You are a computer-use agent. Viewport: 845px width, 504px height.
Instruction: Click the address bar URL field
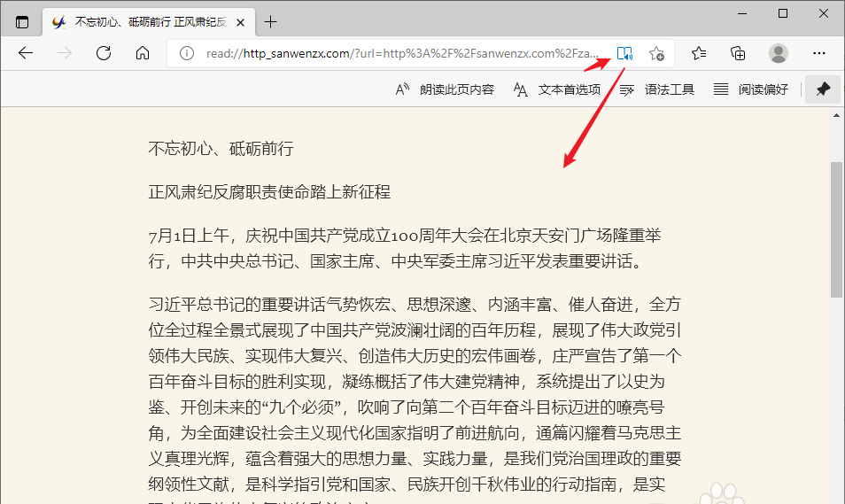[402, 53]
